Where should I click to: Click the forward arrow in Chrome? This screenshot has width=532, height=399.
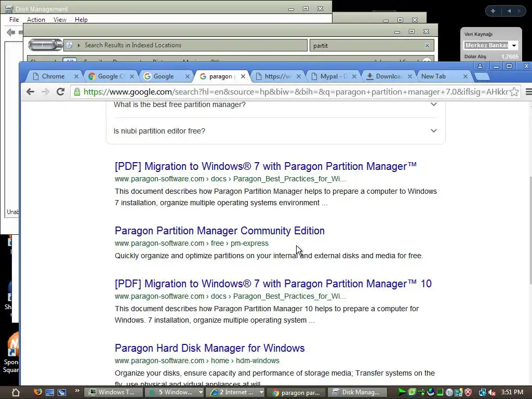(46, 91)
